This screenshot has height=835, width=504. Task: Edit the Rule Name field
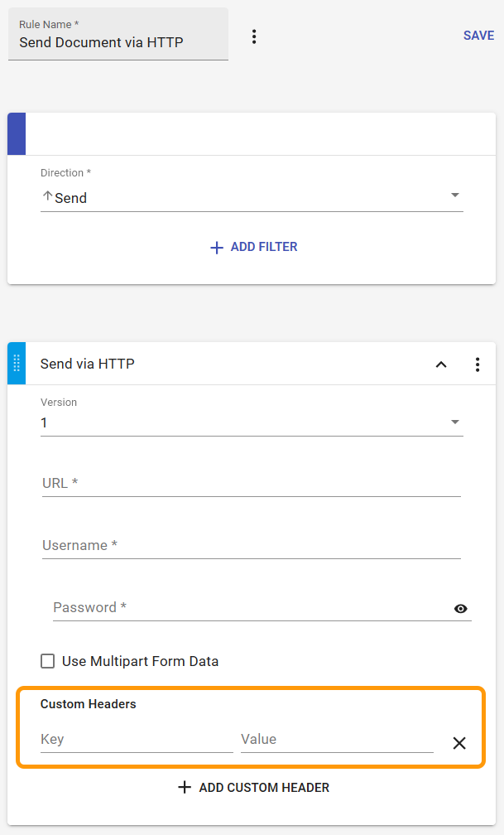(x=116, y=42)
